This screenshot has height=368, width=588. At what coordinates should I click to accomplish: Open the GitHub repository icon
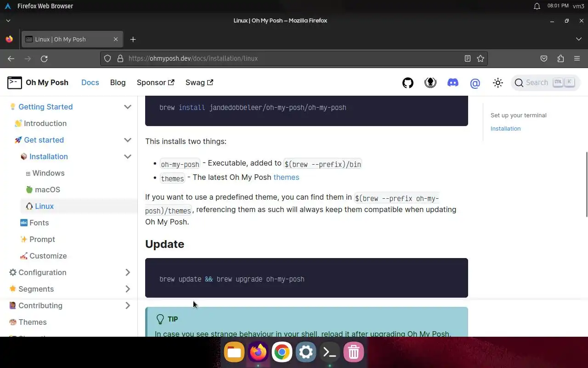(x=408, y=83)
